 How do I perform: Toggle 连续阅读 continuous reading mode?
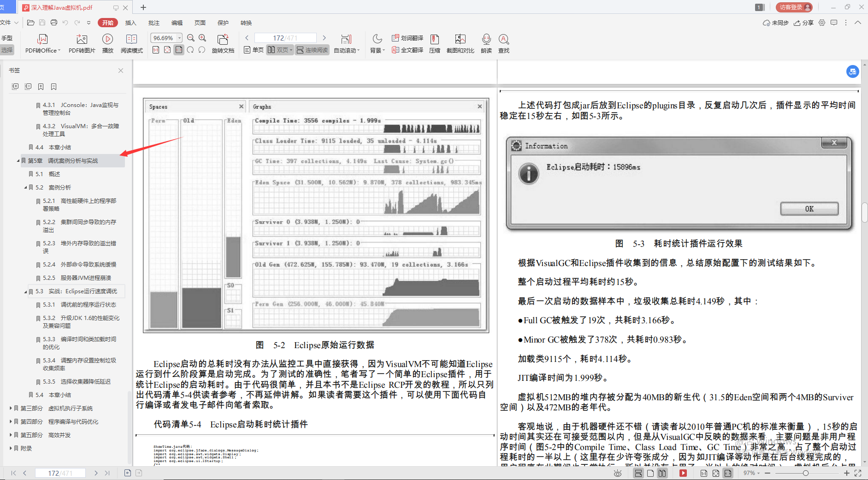312,50
